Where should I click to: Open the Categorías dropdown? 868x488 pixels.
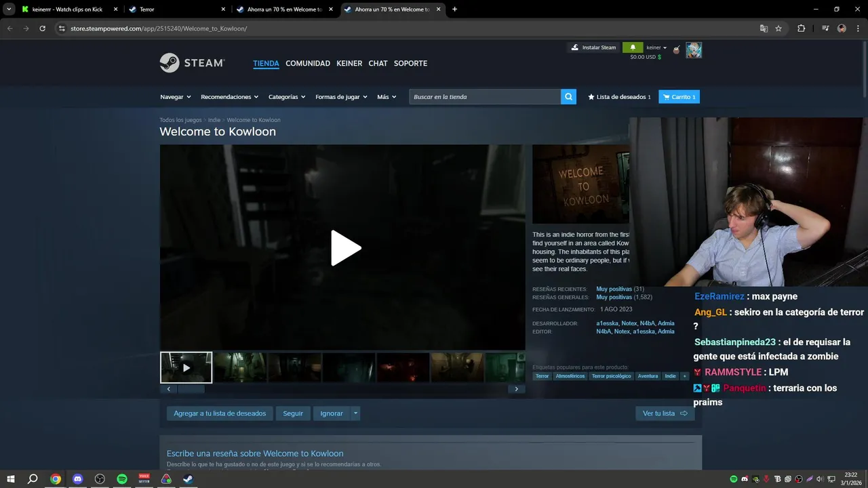287,97
